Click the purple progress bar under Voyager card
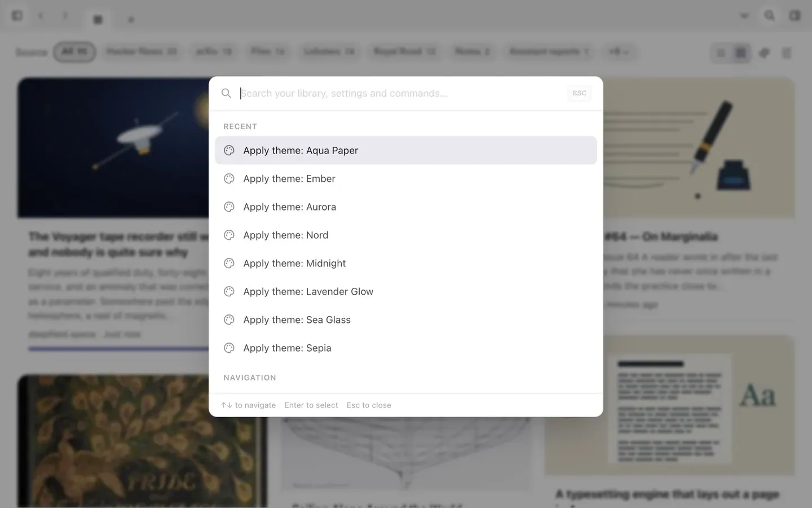This screenshot has height=508, width=812. [x=118, y=349]
